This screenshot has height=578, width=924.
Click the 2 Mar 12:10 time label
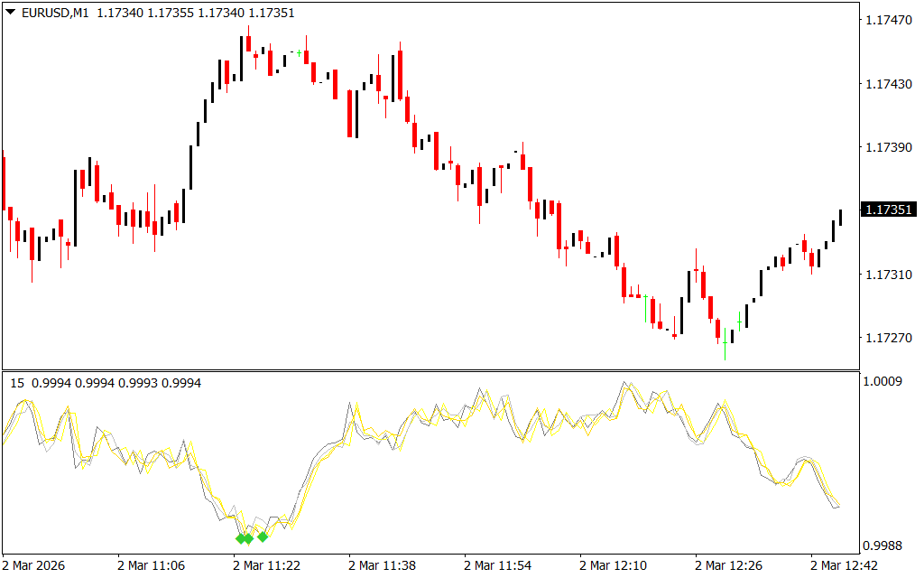point(613,565)
